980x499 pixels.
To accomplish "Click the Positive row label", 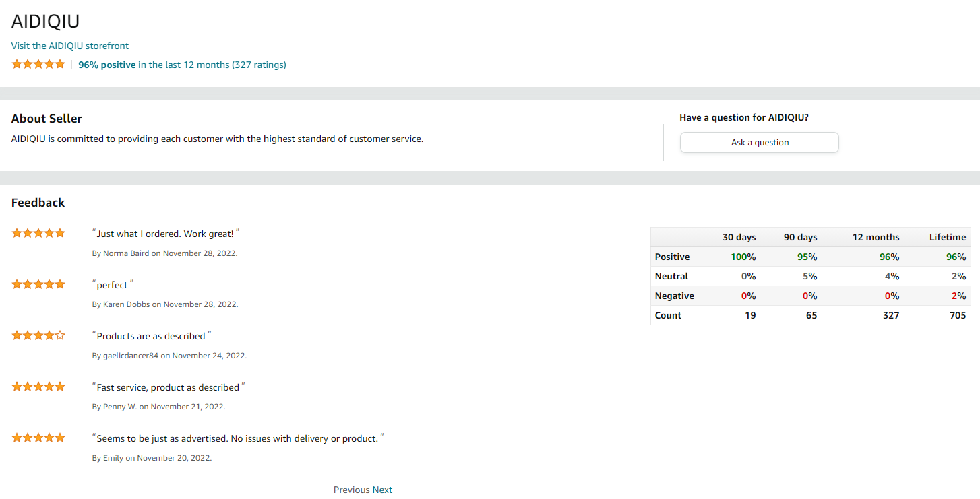I will coord(672,257).
